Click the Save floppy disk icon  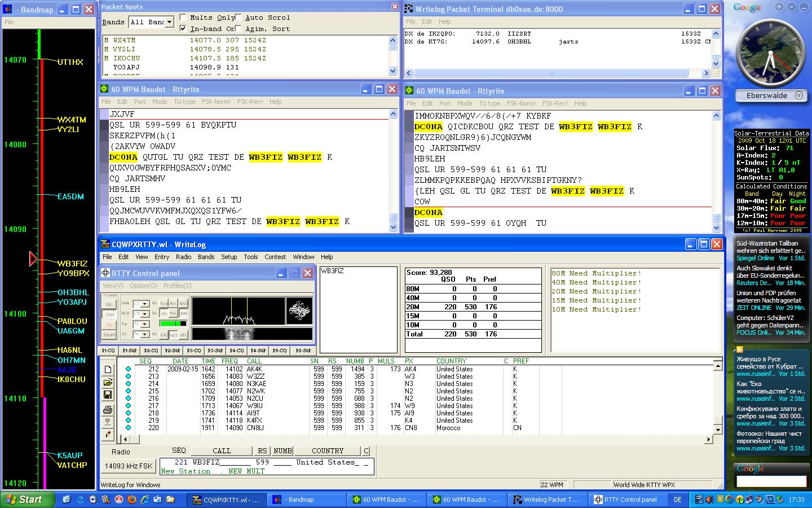click(108, 395)
